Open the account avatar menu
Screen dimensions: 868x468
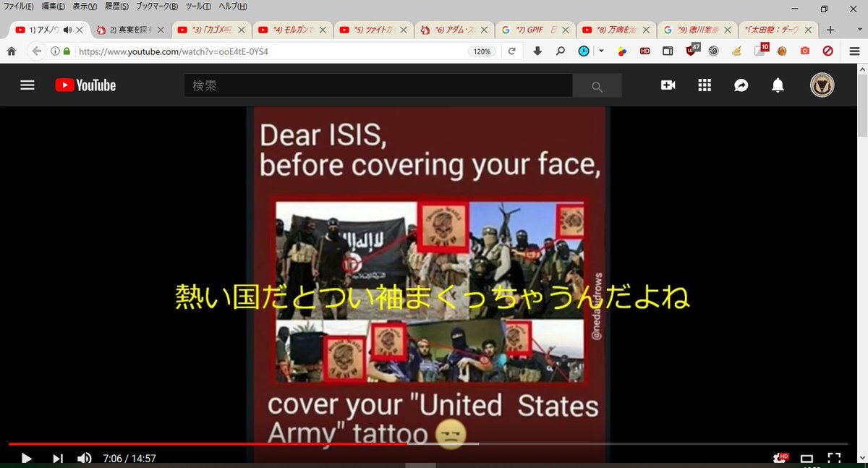(822, 85)
